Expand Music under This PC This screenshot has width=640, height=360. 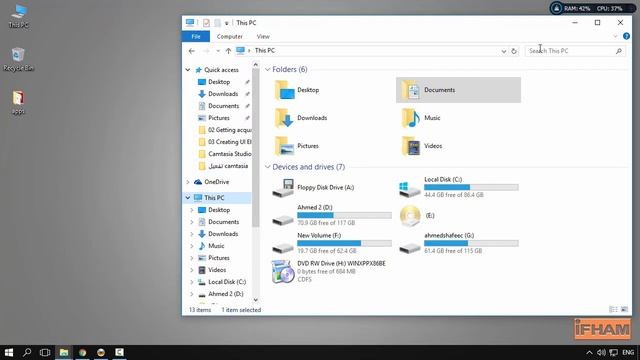[x=192, y=246]
